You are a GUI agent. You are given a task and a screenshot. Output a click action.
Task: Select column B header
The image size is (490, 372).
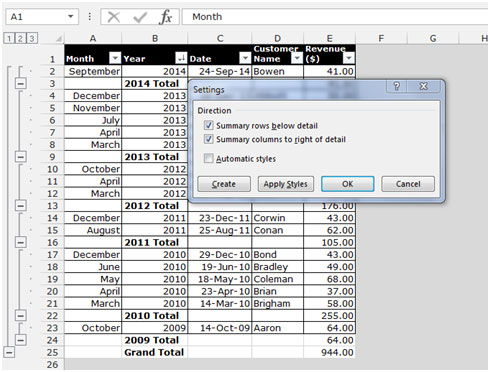[155, 39]
